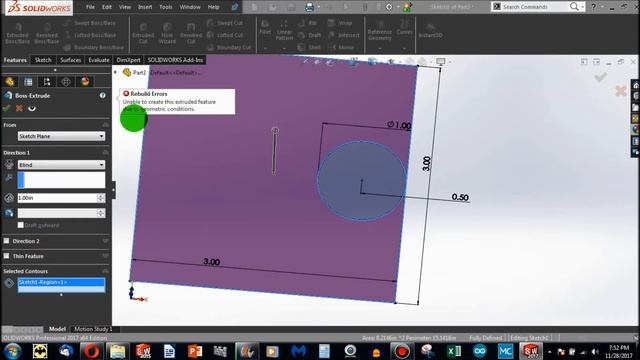Click the Hole Wizard tool
This screenshot has height=360, width=640.
(167, 33)
